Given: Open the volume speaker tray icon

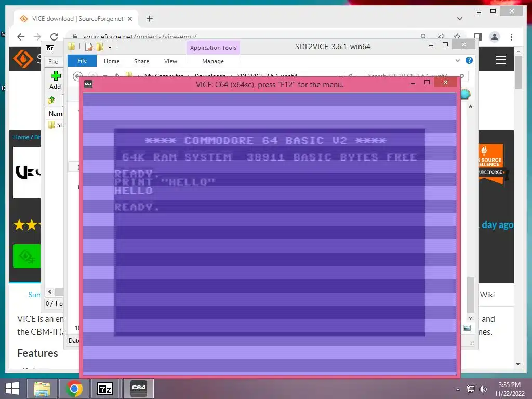Looking at the screenshot, I should (x=483, y=389).
